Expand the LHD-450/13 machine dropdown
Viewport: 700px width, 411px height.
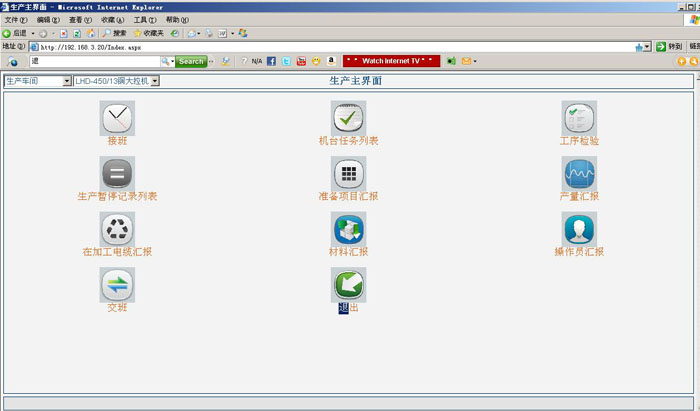click(x=155, y=81)
